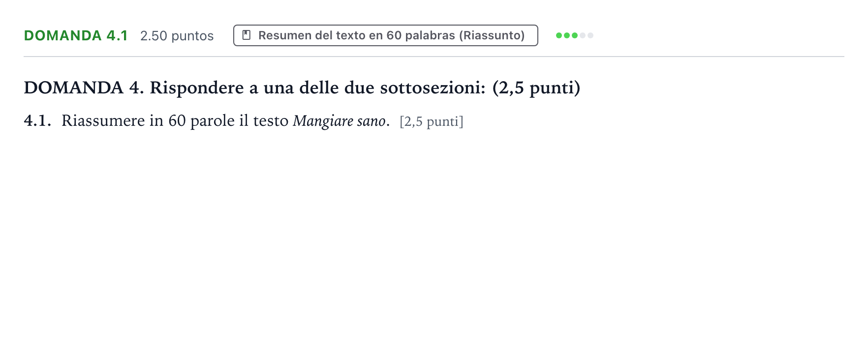Click the bold '4.1.' question number
868x354 pixels.
(x=37, y=120)
